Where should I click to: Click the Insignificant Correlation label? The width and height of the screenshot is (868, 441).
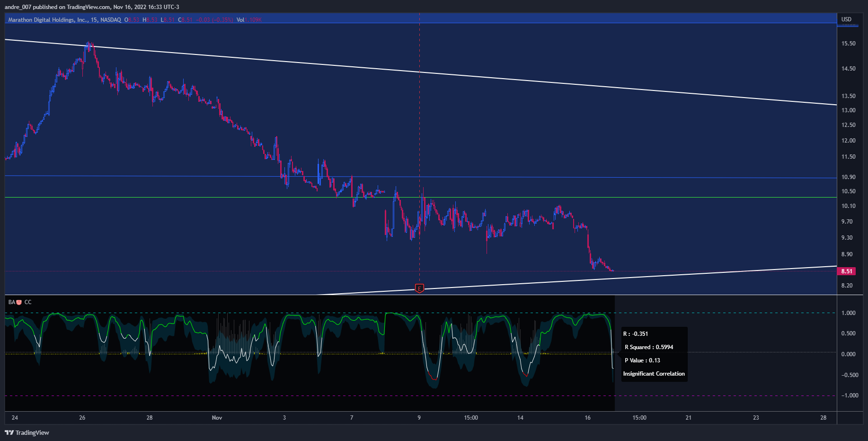(x=654, y=374)
